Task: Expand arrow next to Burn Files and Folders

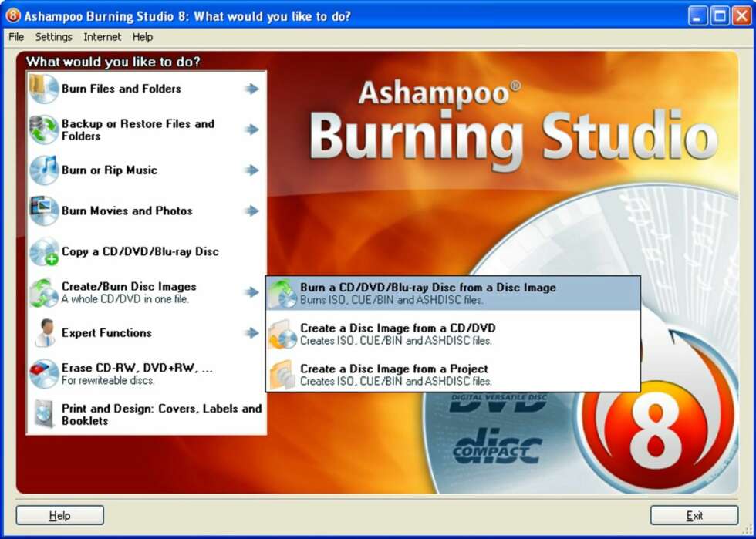Action: tap(251, 89)
